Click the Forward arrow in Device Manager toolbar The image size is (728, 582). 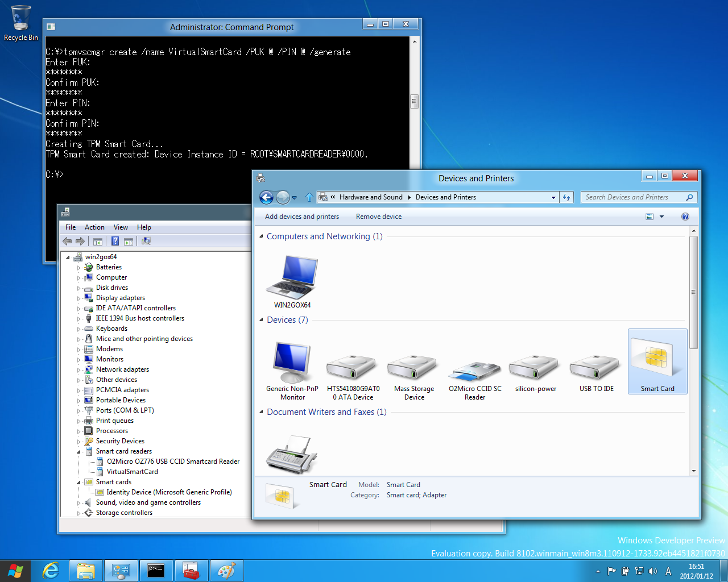tap(80, 241)
